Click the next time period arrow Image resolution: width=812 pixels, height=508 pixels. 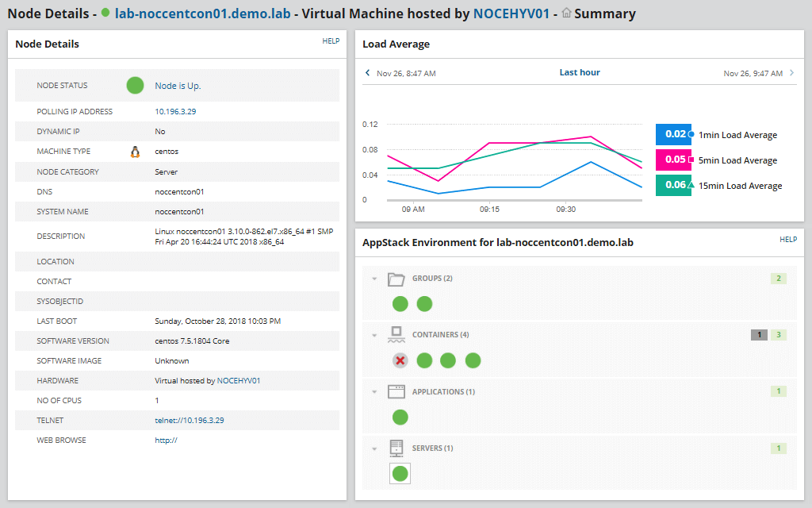791,72
